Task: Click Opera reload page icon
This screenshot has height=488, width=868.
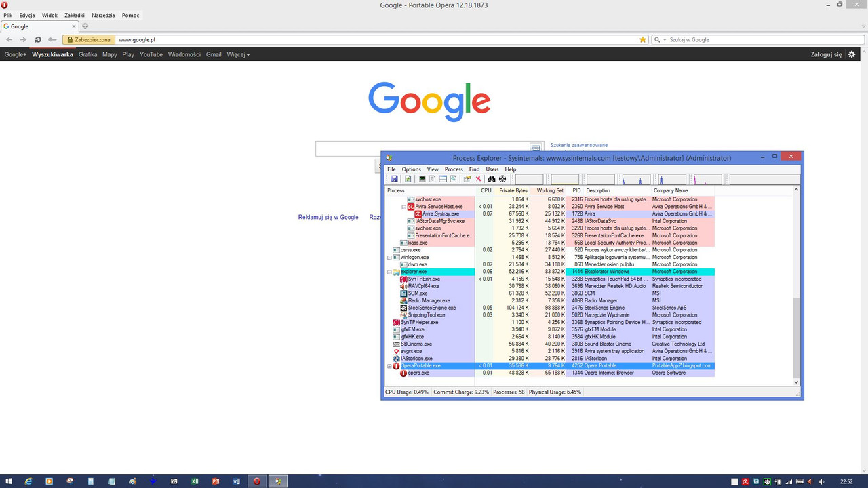Action: 38,40
